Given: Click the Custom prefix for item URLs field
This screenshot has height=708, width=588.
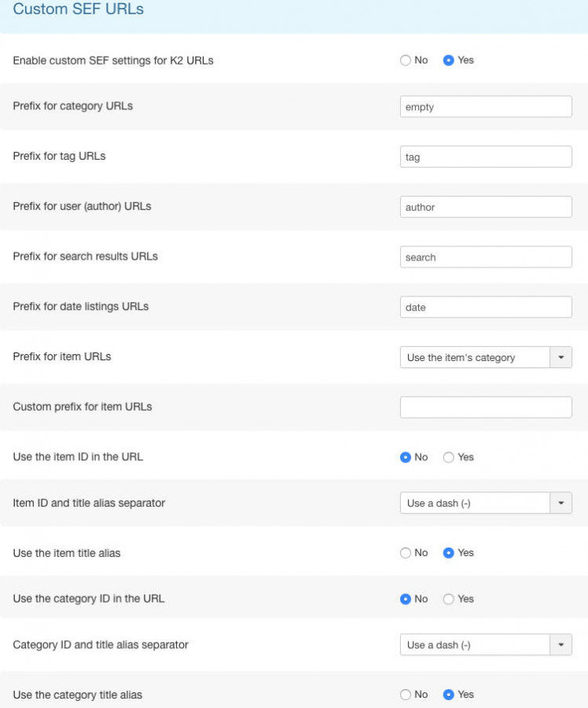Looking at the screenshot, I should [486, 407].
